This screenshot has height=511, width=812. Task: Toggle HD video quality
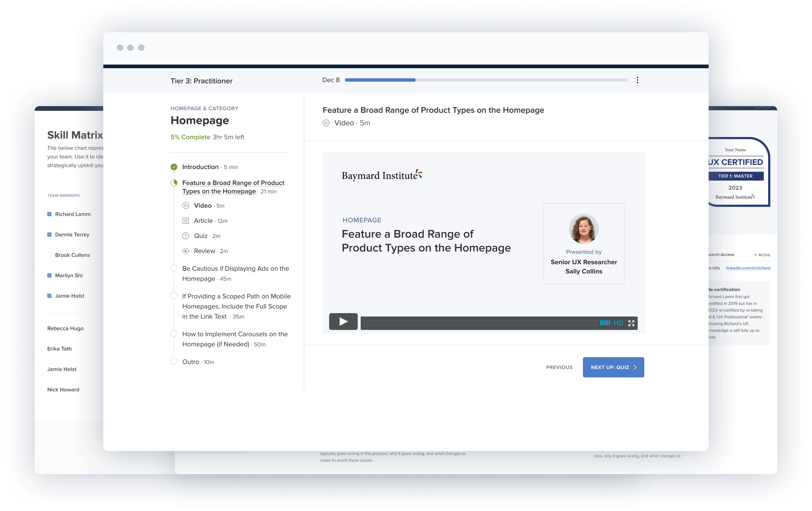tap(618, 323)
